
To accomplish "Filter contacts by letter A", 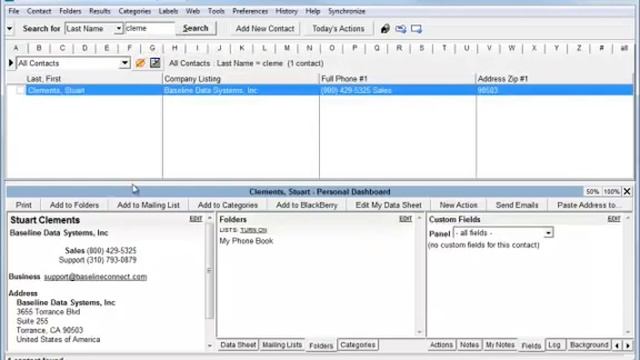I will (16, 48).
